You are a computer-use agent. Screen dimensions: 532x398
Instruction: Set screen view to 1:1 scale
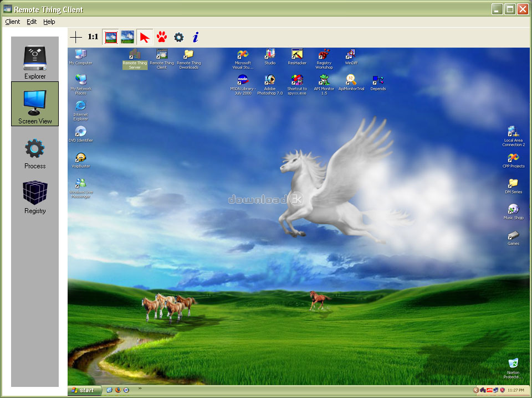(x=93, y=37)
